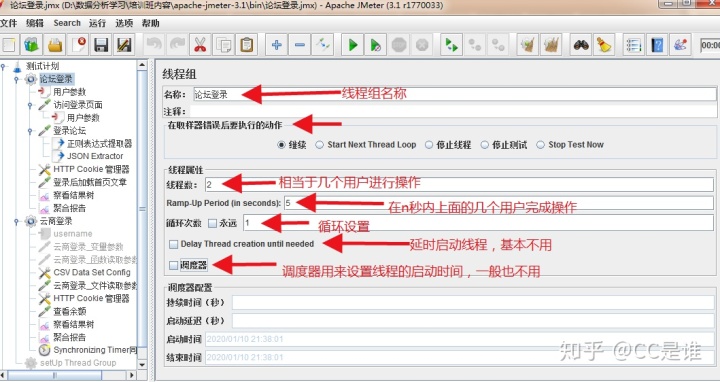Select 登录后加载首页文章 in the tree
720x382 pixels.
90,182
